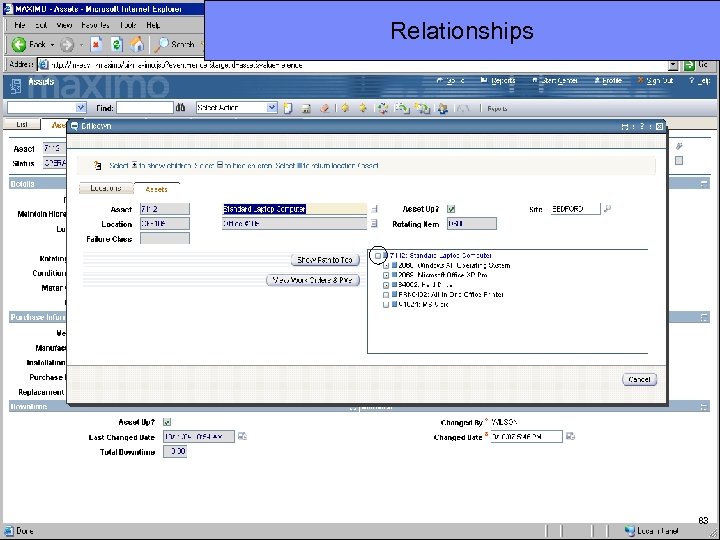Open the browser View menu

click(64, 25)
